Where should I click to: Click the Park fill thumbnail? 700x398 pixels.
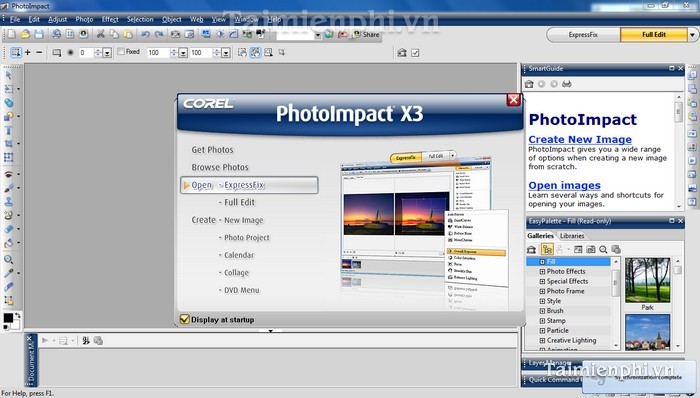(x=647, y=280)
